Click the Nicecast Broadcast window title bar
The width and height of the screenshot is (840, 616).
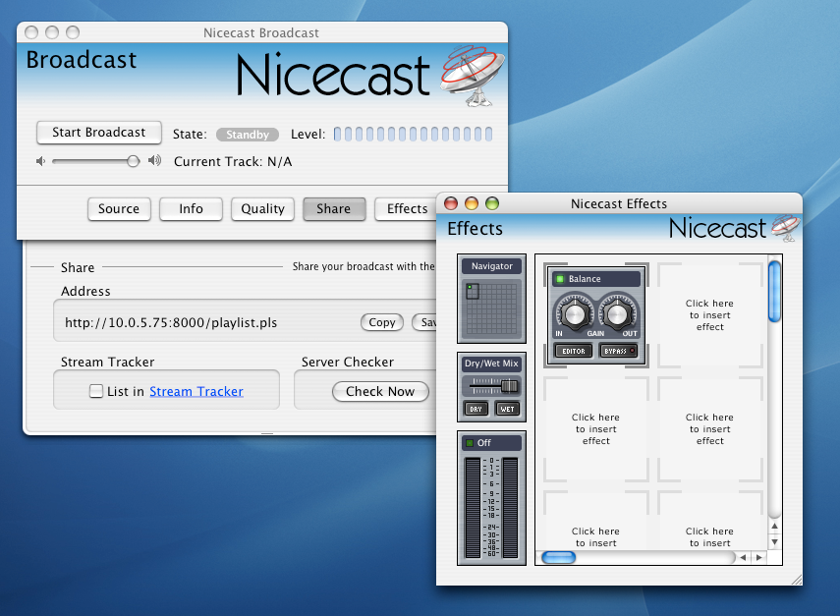click(261, 32)
